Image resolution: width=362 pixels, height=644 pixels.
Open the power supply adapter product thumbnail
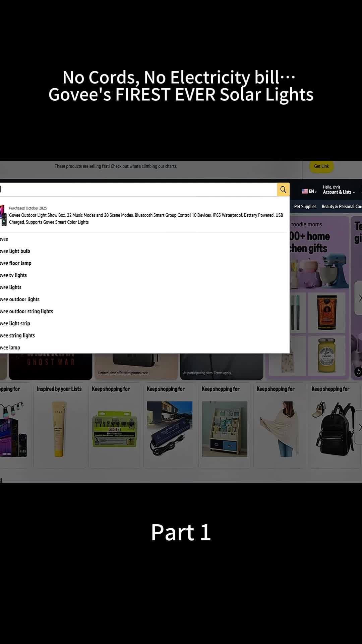point(170,429)
